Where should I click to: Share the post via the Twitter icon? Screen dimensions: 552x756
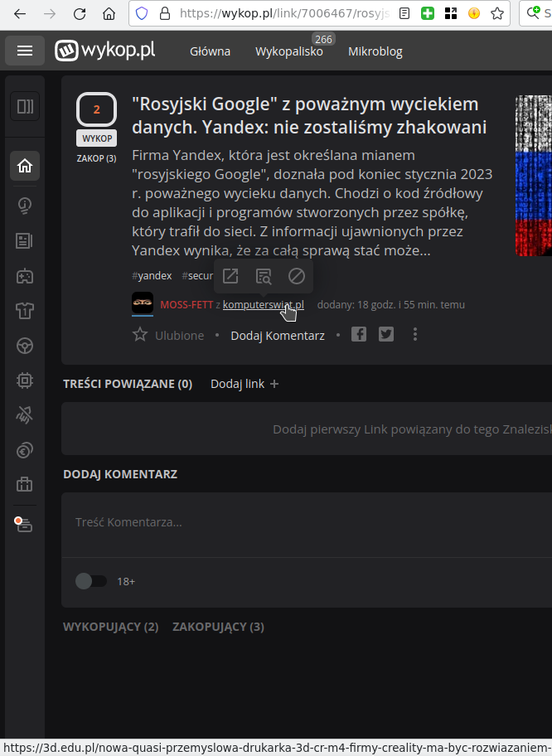[386, 334]
